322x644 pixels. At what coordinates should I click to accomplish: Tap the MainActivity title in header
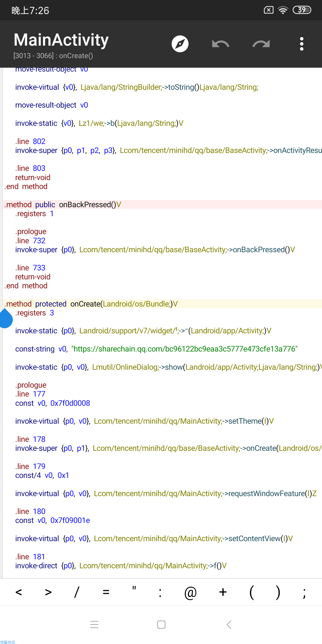(61, 40)
